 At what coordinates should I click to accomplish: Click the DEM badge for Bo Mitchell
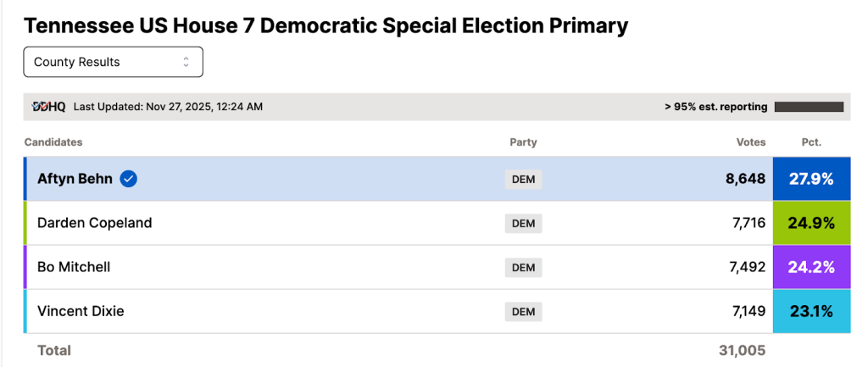click(523, 268)
